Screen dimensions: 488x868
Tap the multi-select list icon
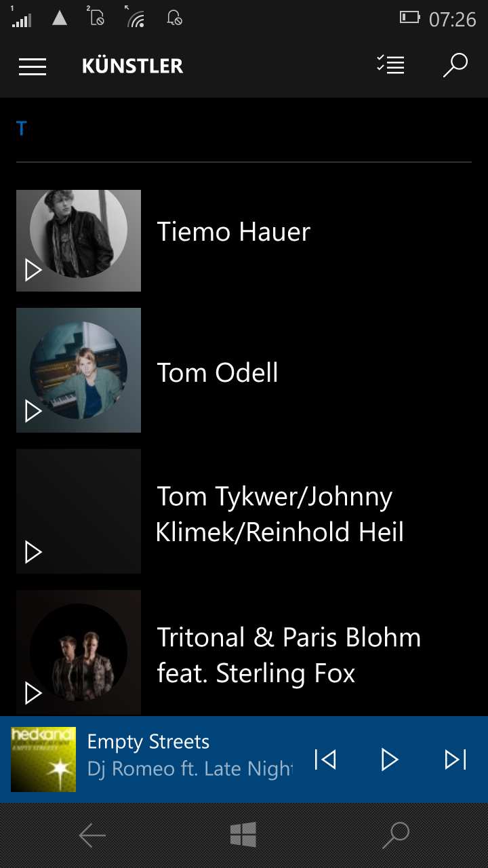390,65
